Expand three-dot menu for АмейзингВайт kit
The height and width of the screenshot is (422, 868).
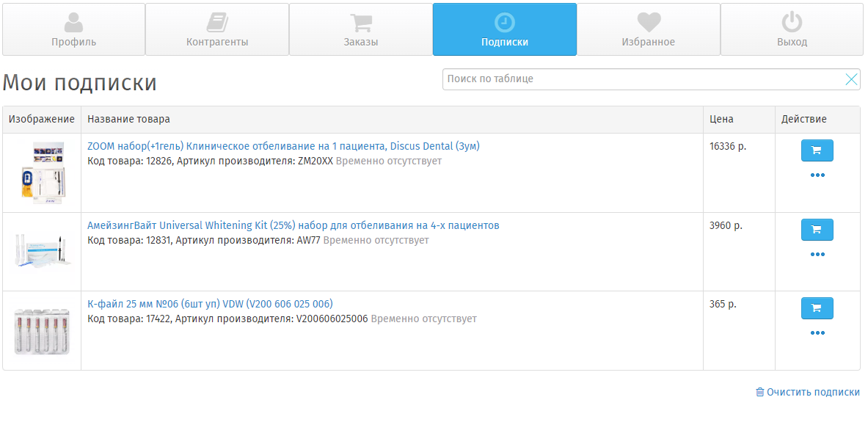click(817, 255)
